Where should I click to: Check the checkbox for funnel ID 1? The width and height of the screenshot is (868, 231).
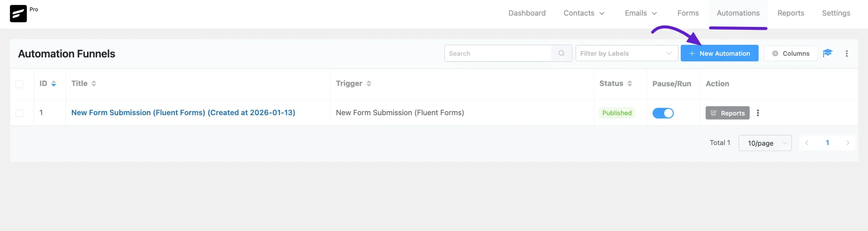tap(19, 113)
